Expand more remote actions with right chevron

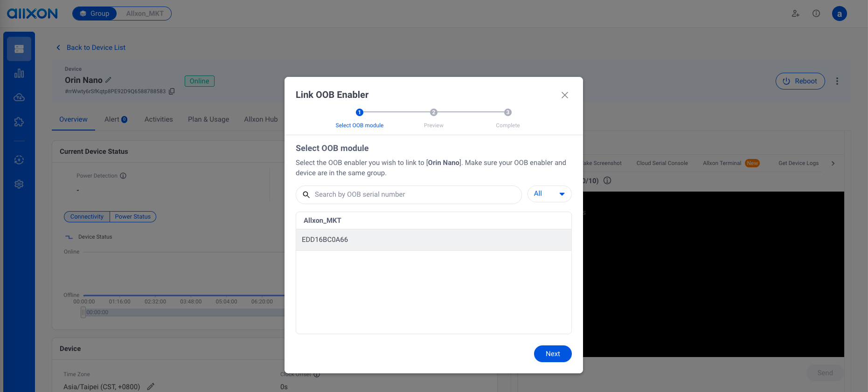coord(833,163)
